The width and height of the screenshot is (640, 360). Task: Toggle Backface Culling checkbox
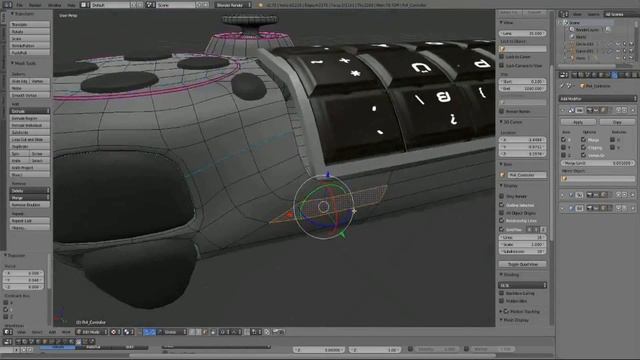502,293
